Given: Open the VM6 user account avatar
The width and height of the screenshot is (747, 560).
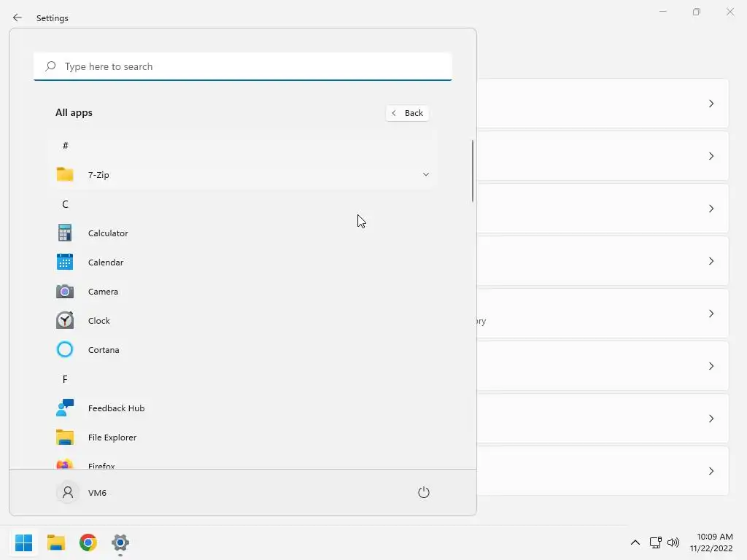Looking at the screenshot, I should (x=68, y=492).
